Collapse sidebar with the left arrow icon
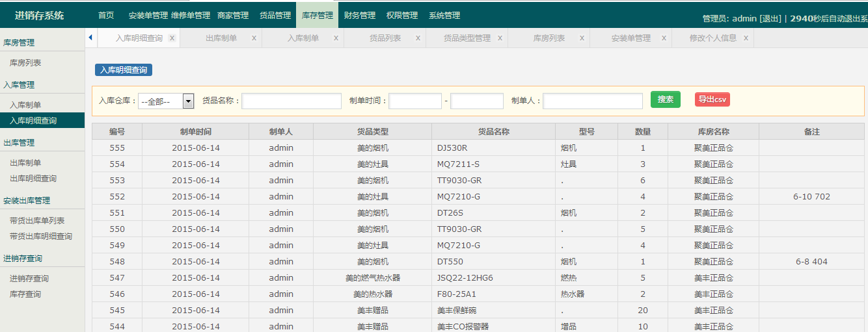This screenshot has height=332, width=868. click(90, 38)
